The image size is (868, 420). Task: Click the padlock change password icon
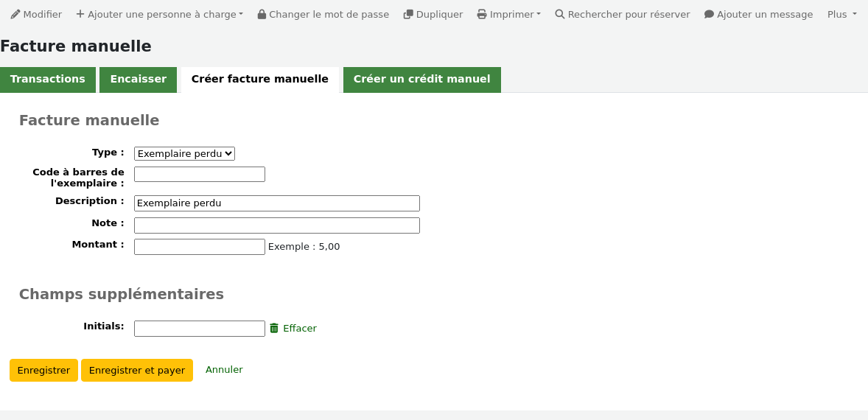262,15
